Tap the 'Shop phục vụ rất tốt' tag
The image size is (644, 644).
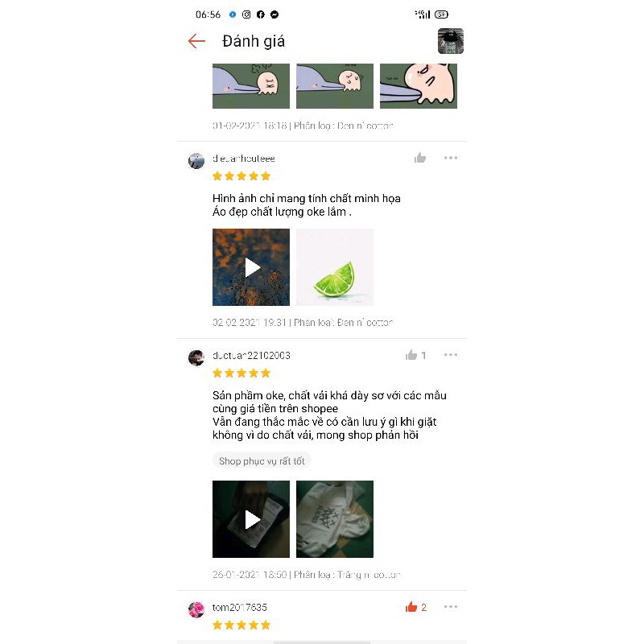pos(262,460)
